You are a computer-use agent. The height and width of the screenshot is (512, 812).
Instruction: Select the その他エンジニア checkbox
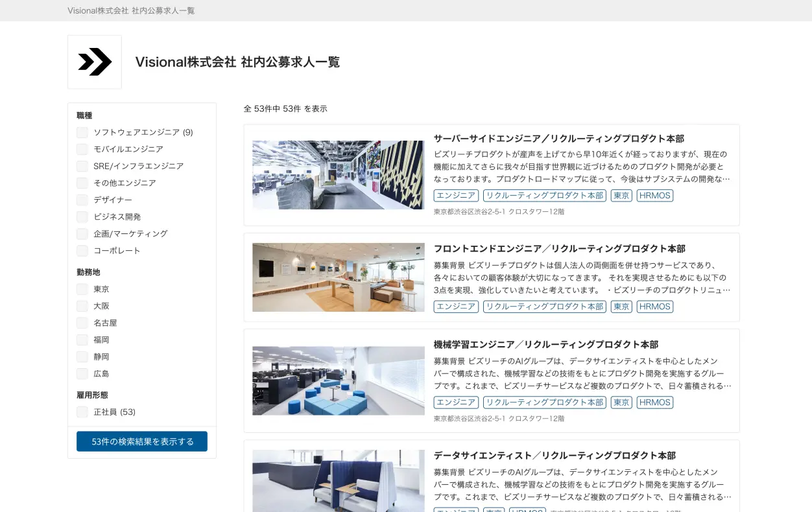(x=82, y=183)
